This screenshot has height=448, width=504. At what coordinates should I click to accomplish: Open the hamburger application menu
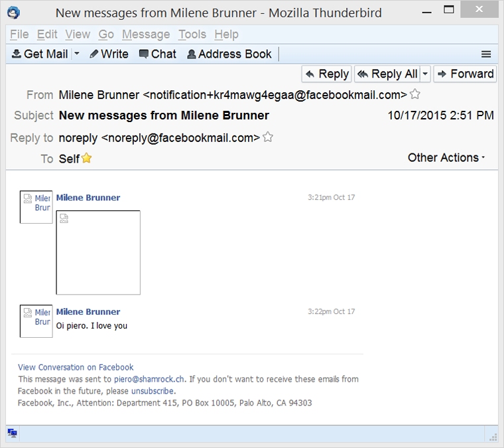tap(486, 54)
